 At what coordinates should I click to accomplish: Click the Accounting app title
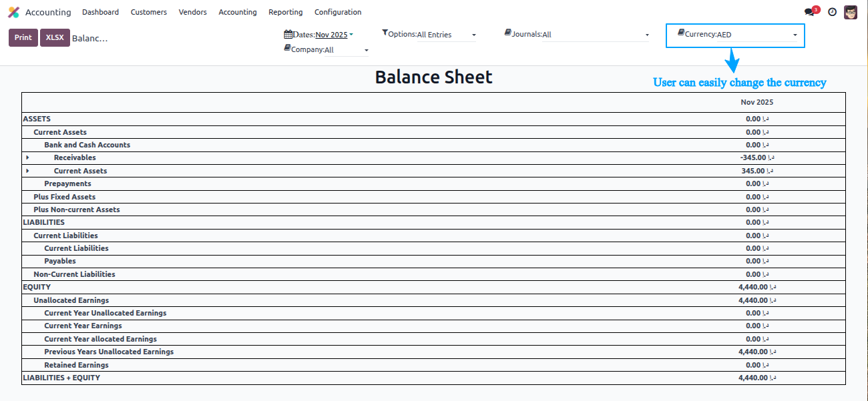[48, 12]
